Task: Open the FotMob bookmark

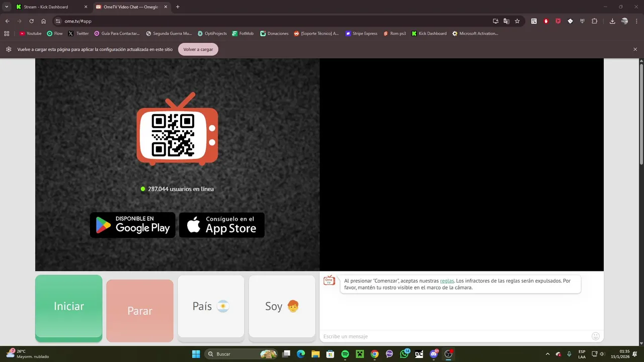Action: click(243, 34)
